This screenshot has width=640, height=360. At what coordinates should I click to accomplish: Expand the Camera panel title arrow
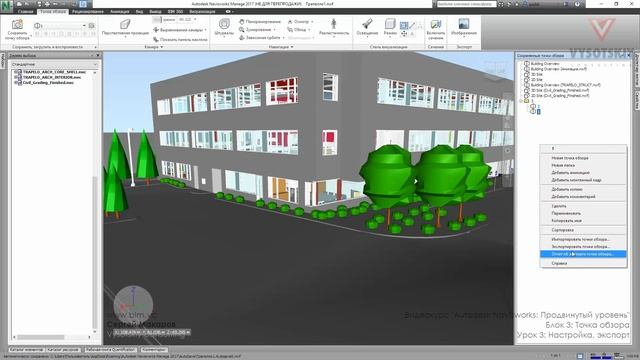pos(162,47)
